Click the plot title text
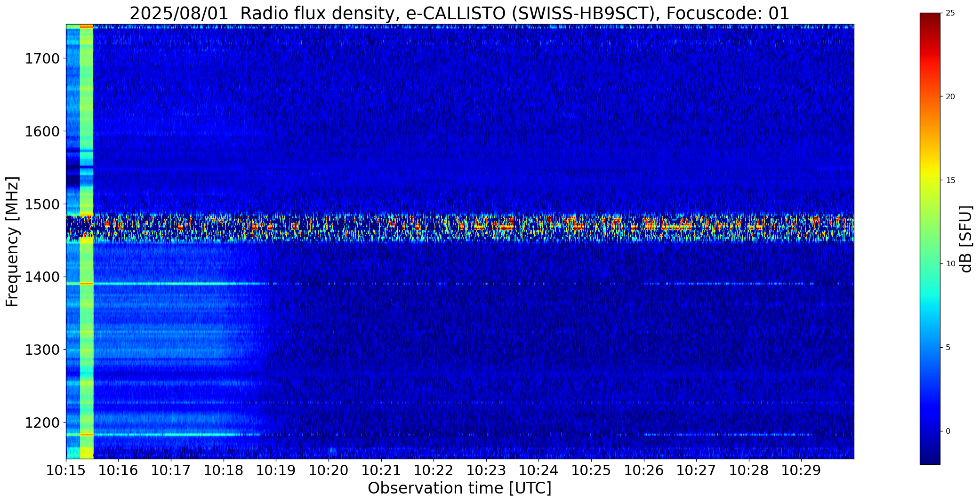Screen dimensions: 980x502 click(x=459, y=13)
